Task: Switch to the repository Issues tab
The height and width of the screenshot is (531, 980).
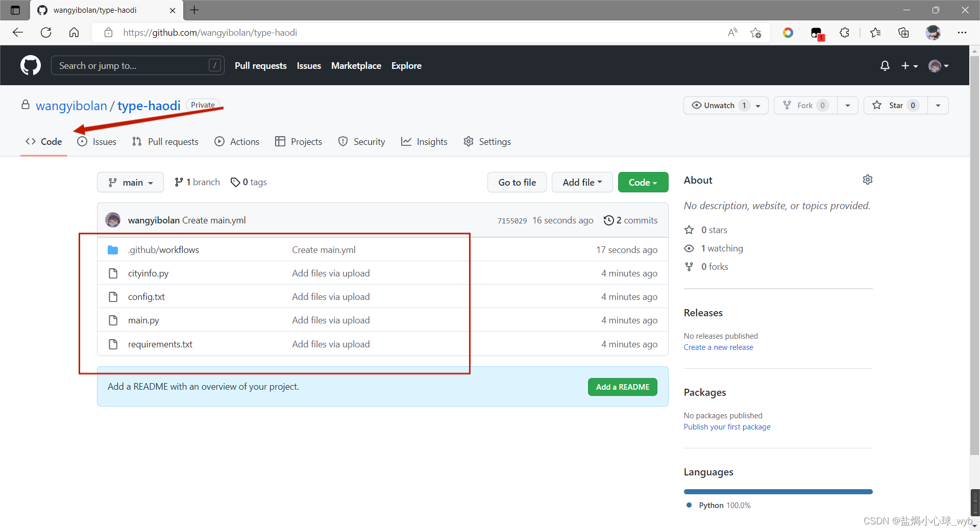Action: click(96, 142)
